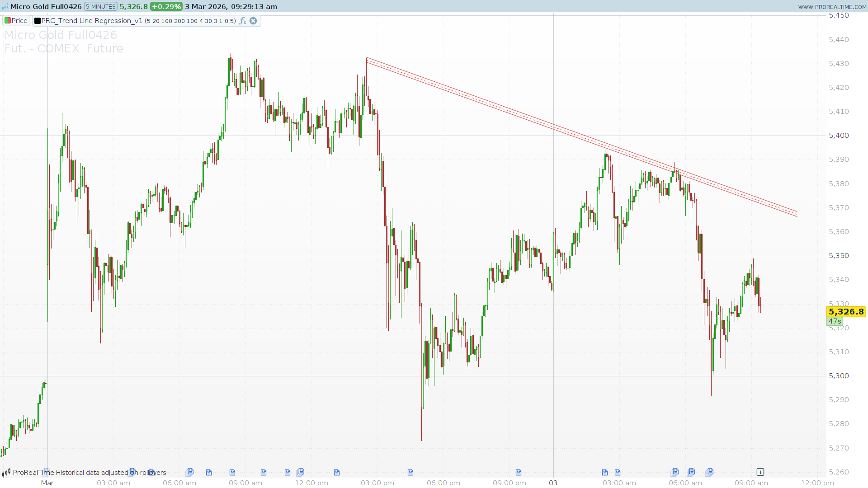Remove the PRC_Trend Line Regression indicator

(253, 21)
